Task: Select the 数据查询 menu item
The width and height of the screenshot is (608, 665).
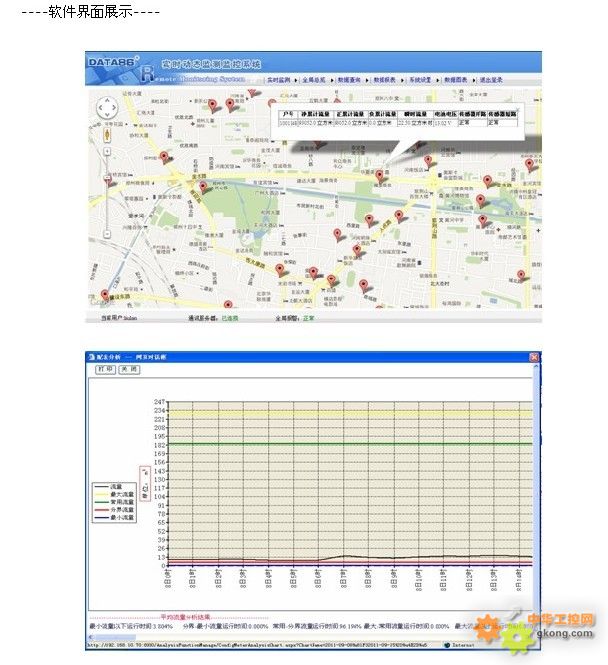Action: click(x=350, y=78)
